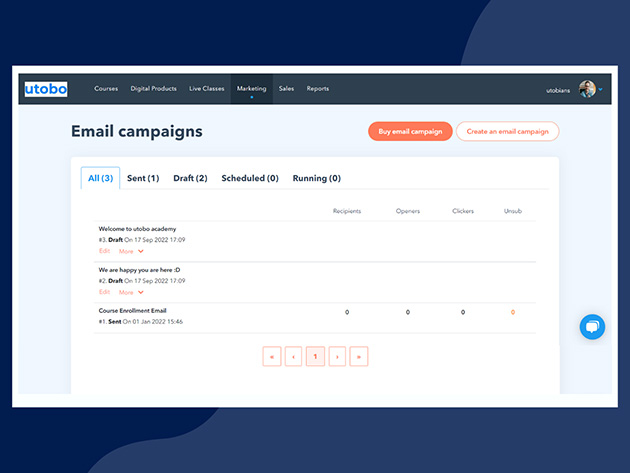Open Live Classes menu
Image resolution: width=630 pixels, height=473 pixels.
point(207,88)
